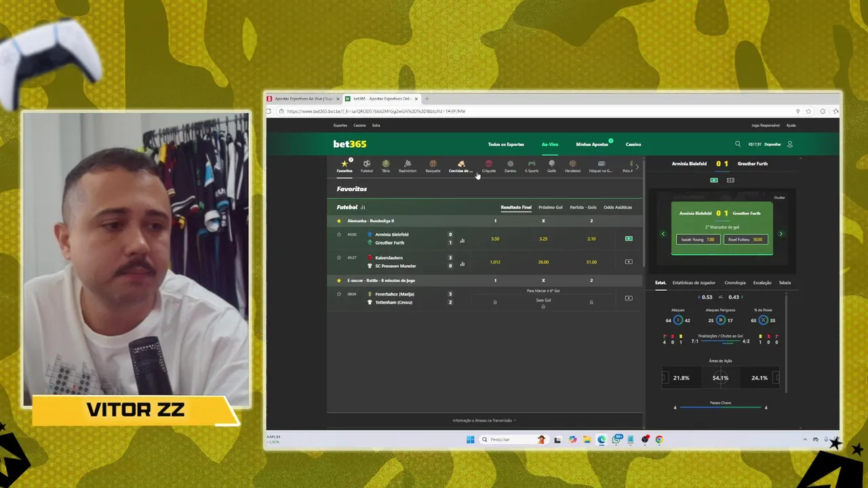
Task: Open the Cronologia tab
Action: pyautogui.click(x=735, y=283)
